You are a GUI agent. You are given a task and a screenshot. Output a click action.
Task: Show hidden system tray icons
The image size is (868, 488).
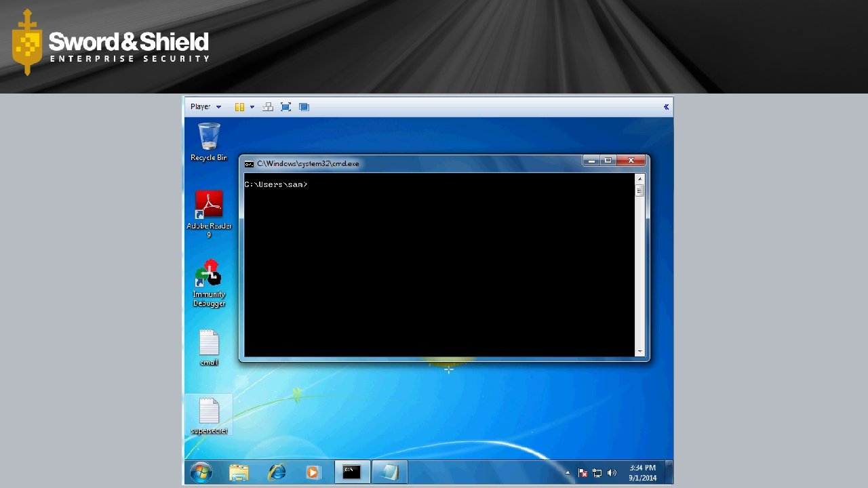click(568, 473)
